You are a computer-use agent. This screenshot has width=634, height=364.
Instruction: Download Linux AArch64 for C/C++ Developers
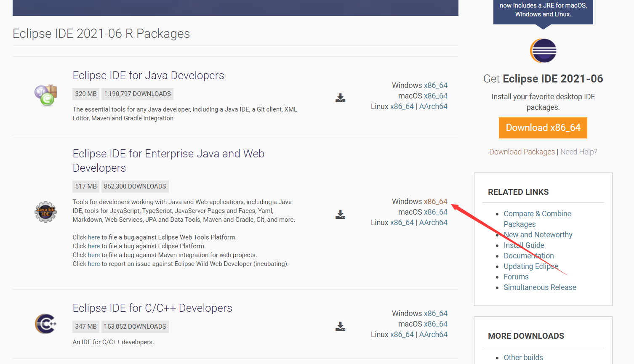point(433,335)
